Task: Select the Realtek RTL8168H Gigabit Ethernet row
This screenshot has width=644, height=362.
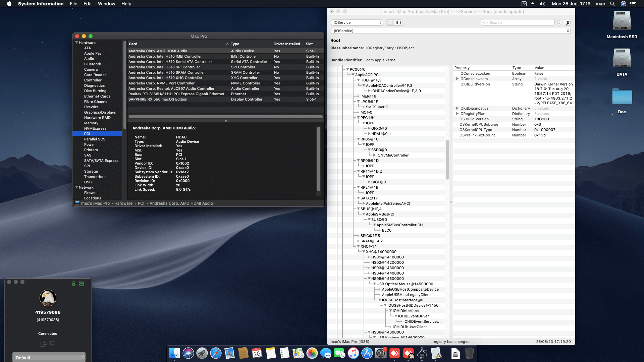Action: pos(225,94)
